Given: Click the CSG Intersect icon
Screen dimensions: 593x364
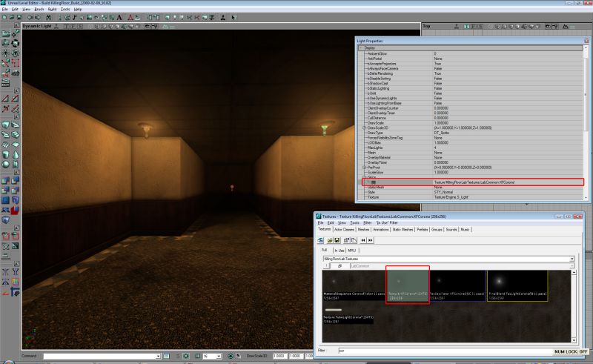Looking at the screenshot, I should pyautogui.click(x=6, y=191).
